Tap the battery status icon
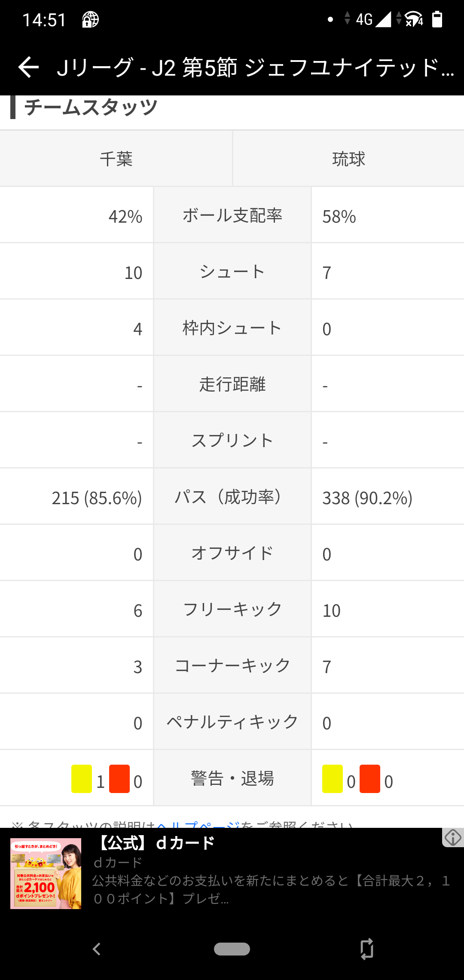 437,19
